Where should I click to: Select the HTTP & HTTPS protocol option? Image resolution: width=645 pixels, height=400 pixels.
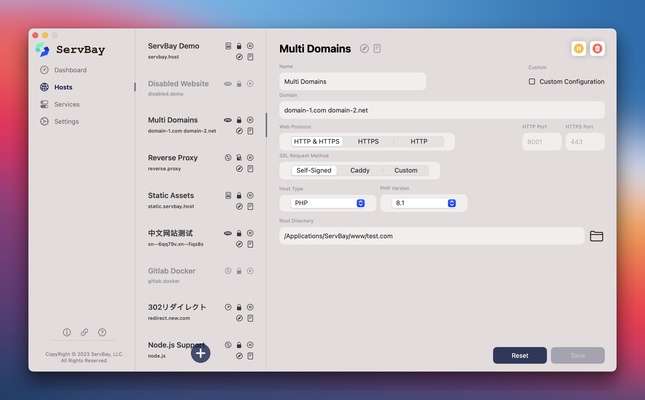317,142
